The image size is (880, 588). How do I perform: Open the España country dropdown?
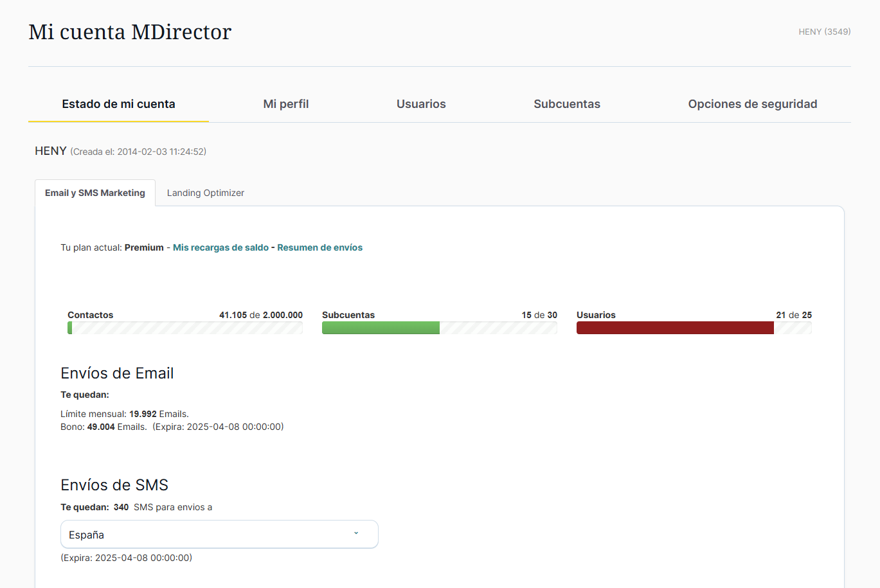pyautogui.click(x=219, y=535)
